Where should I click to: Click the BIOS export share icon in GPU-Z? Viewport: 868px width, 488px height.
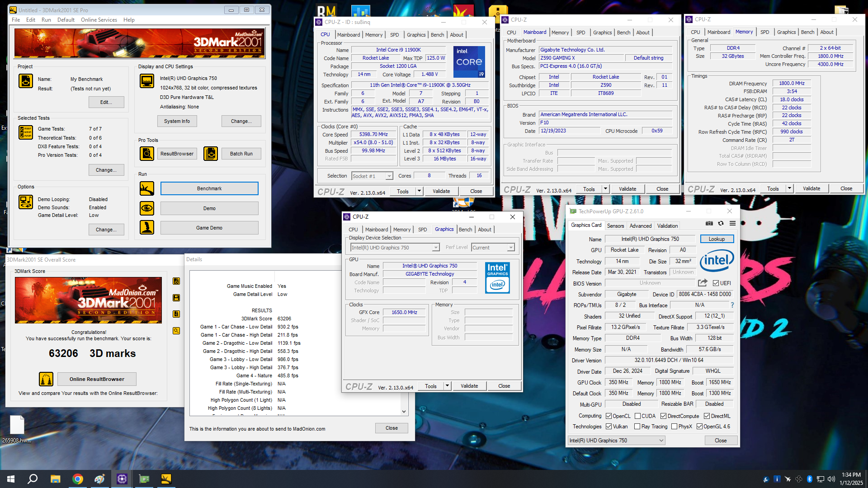coord(703,283)
